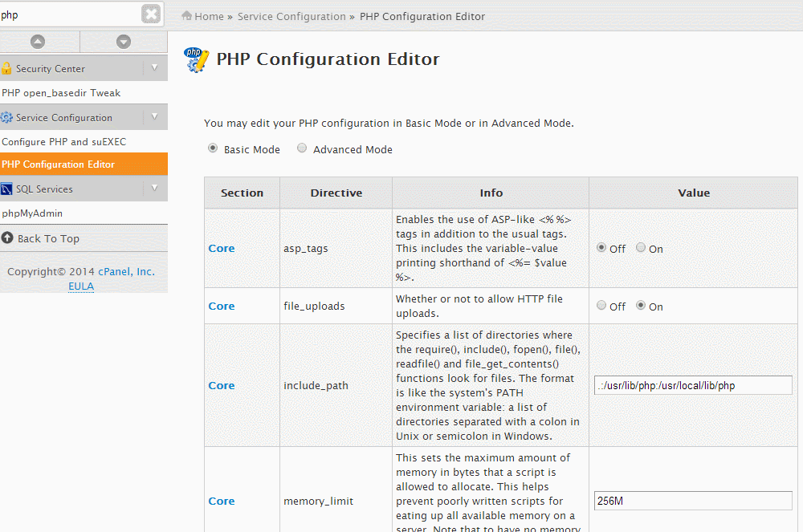803x532 pixels.
Task: Click the Service Configuration gear icon
Action: 6,117
